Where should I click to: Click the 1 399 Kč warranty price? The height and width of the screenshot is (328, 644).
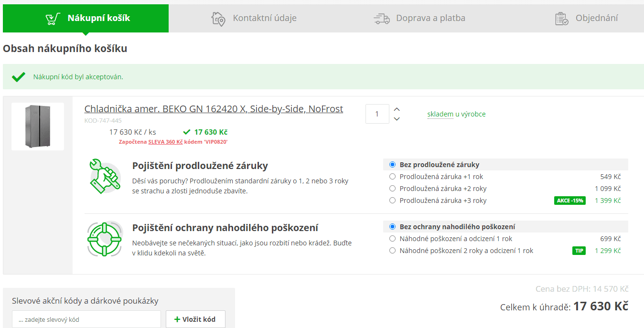608,201
